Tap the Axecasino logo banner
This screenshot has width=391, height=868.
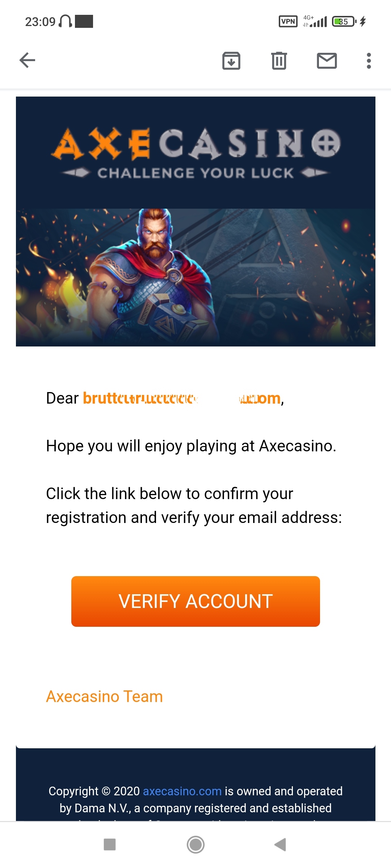click(195, 152)
